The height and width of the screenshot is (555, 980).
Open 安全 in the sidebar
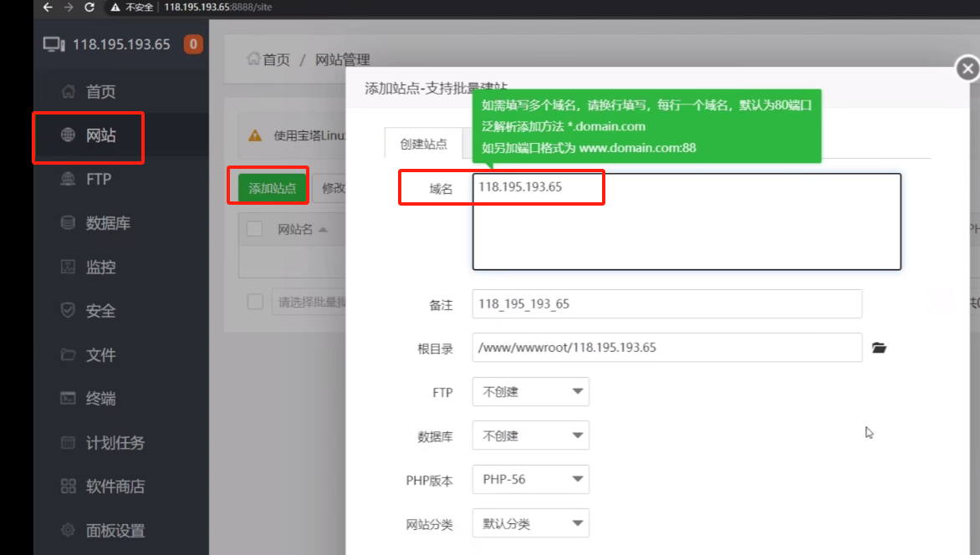coord(100,311)
